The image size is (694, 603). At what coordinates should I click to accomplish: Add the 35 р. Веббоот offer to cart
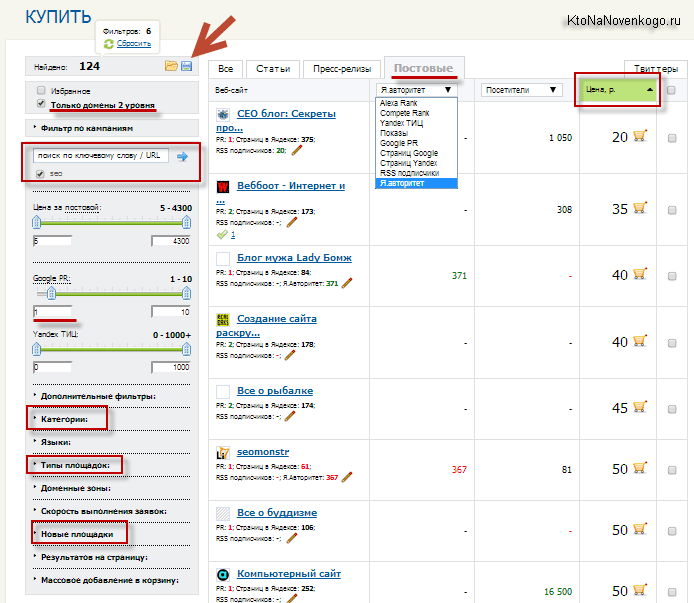tap(640, 208)
